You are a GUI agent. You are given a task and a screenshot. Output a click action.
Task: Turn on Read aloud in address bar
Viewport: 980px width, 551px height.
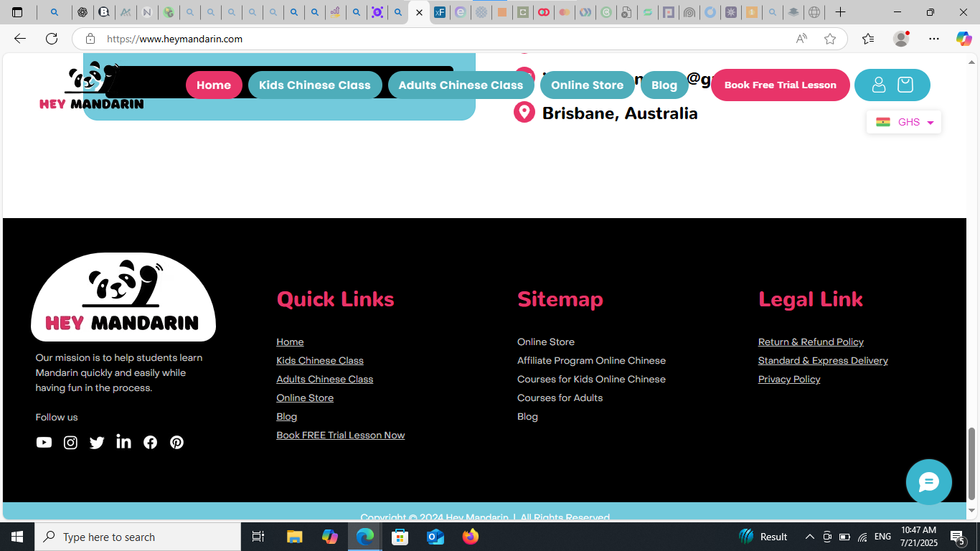click(x=801, y=39)
